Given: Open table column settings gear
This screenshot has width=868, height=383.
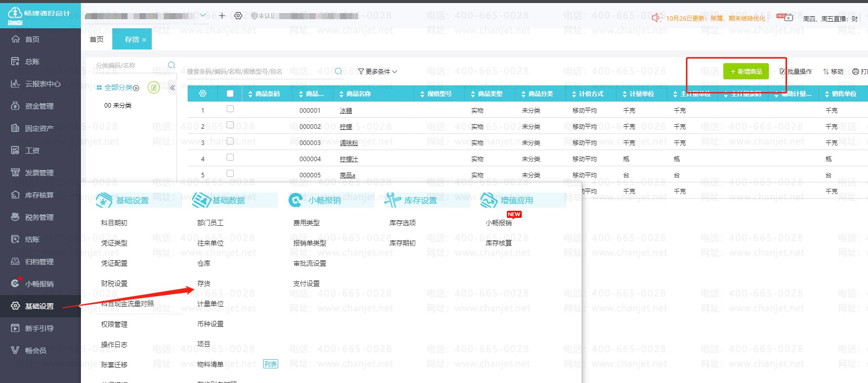Looking at the screenshot, I should [x=203, y=93].
